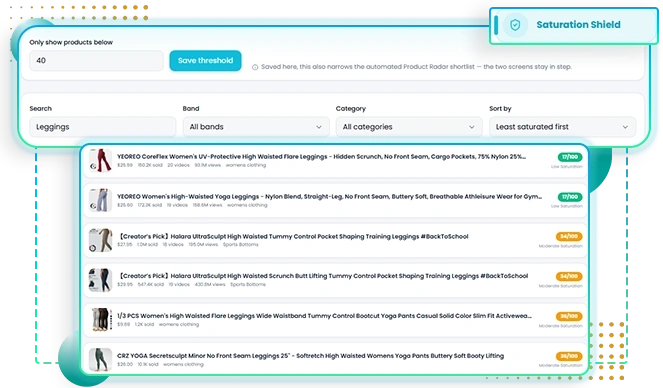Click the 17/100 badge on the Yoga Leggings row
This screenshot has width=663, height=388.
click(570, 197)
